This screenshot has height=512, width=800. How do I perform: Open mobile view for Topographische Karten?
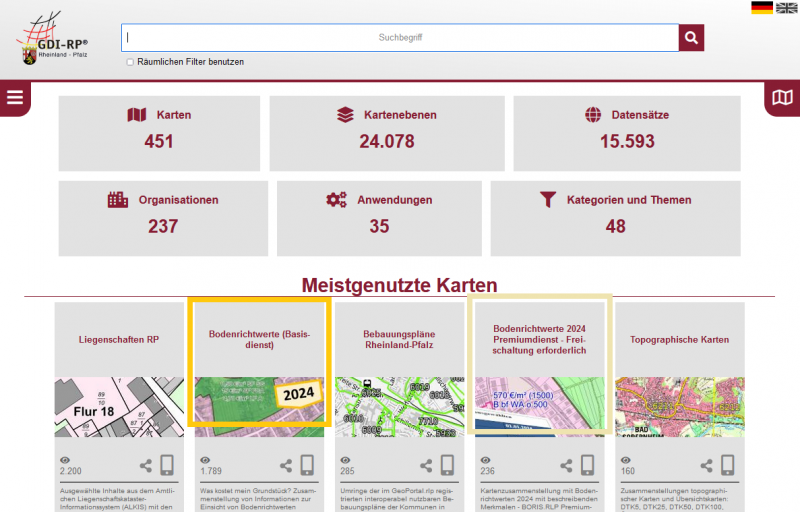[728, 465]
